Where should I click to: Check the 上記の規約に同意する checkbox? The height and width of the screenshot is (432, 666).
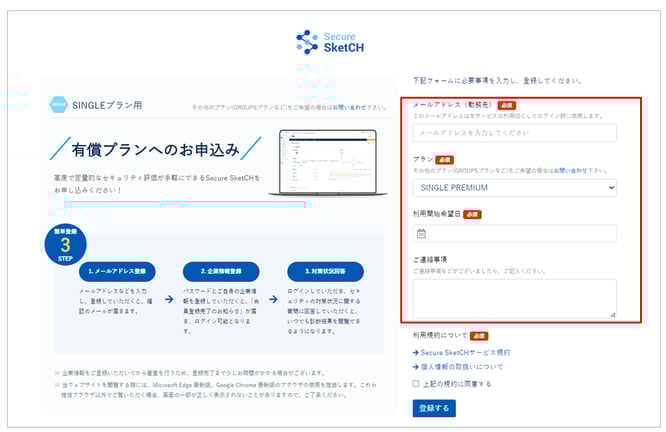[416, 383]
